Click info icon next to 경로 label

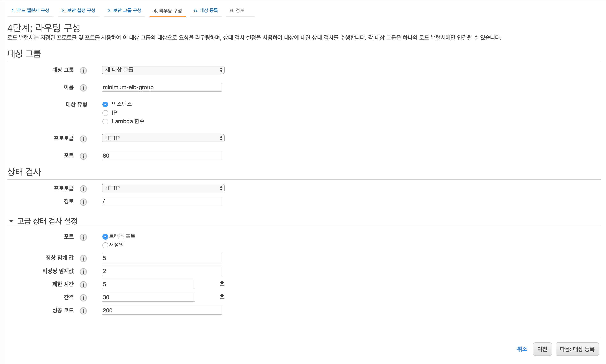[x=83, y=202]
